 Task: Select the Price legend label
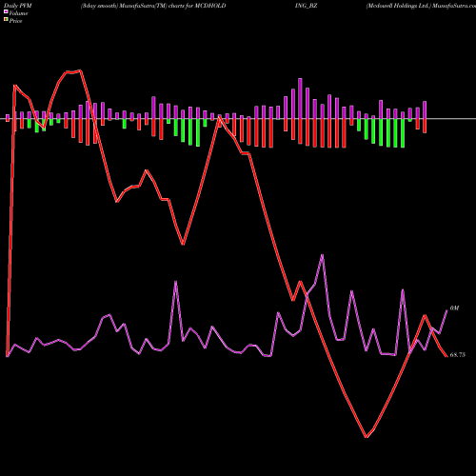tap(15, 21)
